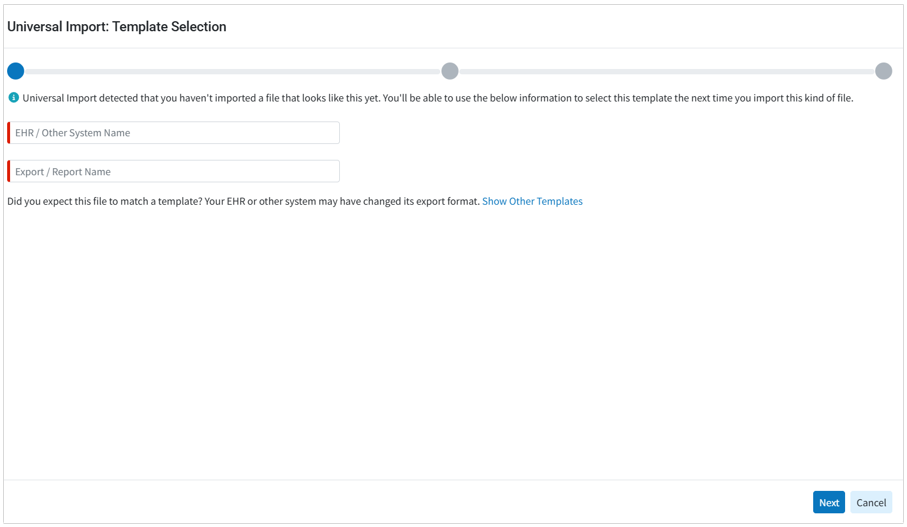The width and height of the screenshot is (907, 527).
Task: Click the red required marker on EHR field
Action: [9, 133]
